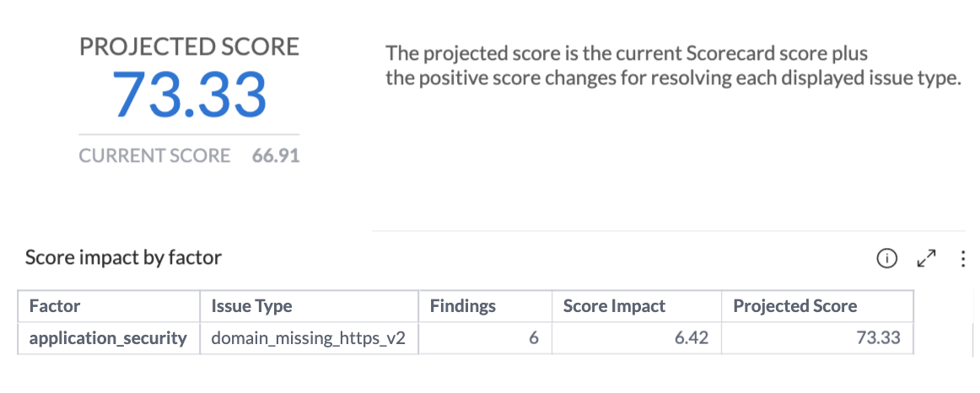Select the score impact value 6.42
Image resolution: width=980 pixels, height=393 pixels.
636,339
